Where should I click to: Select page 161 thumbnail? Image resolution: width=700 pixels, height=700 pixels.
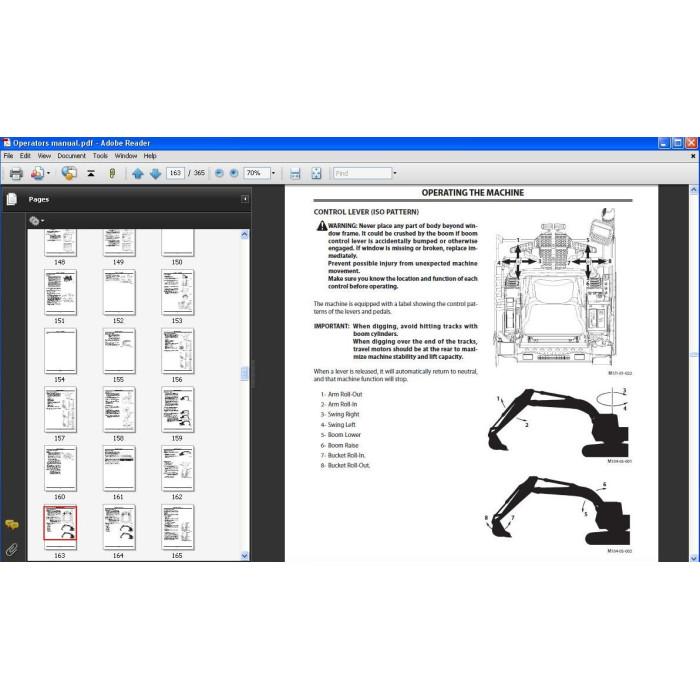[x=119, y=469]
